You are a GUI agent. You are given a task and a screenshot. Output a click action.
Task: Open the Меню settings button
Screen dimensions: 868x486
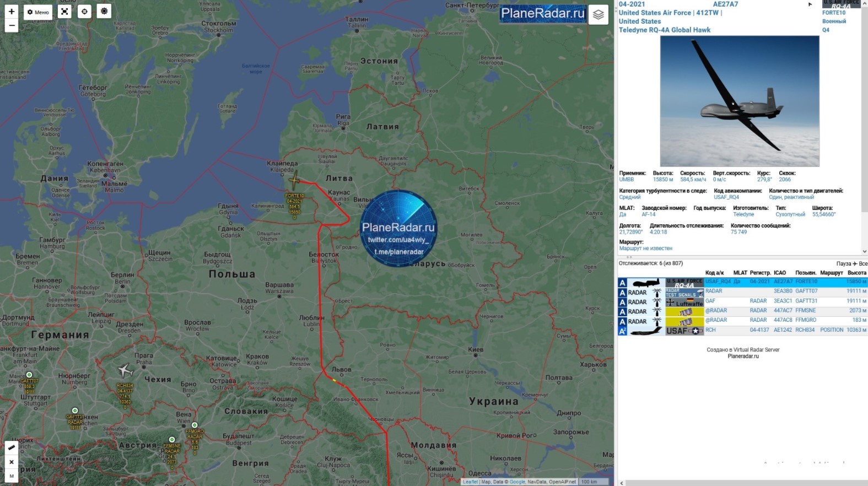tap(38, 12)
